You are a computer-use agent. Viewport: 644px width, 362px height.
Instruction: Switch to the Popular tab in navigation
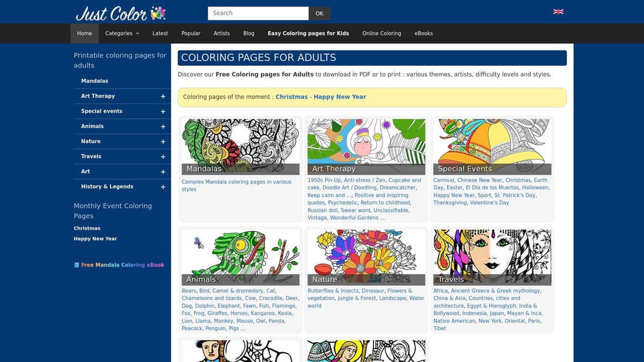click(191, 33)
